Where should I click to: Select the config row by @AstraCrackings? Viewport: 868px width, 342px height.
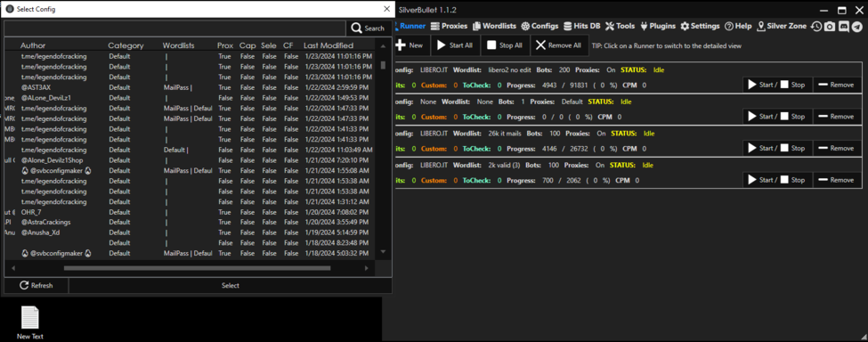[x=190, y=222]
